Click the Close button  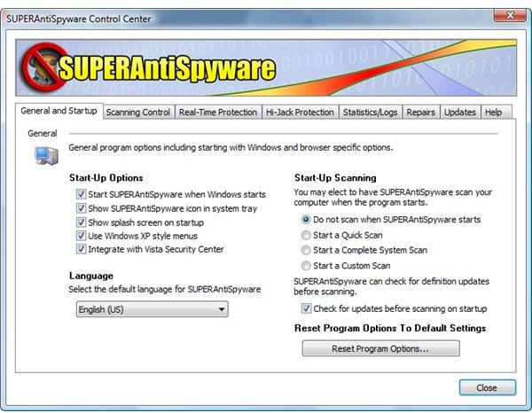[487, 387]
